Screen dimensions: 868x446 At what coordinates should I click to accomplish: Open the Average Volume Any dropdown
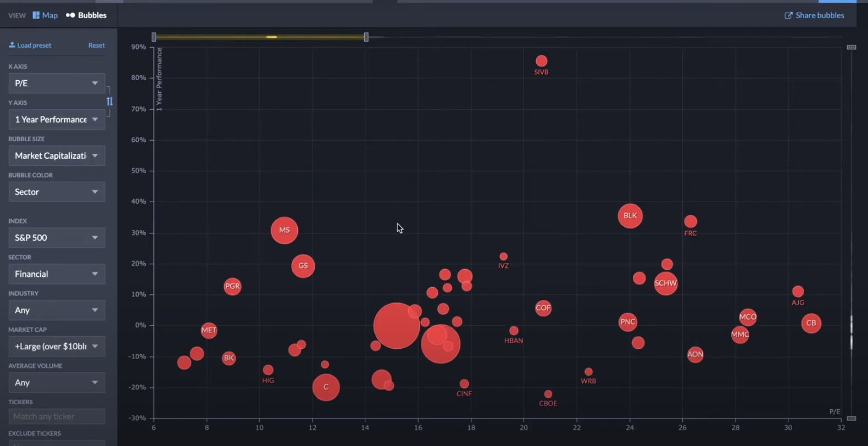click(57, 382)
